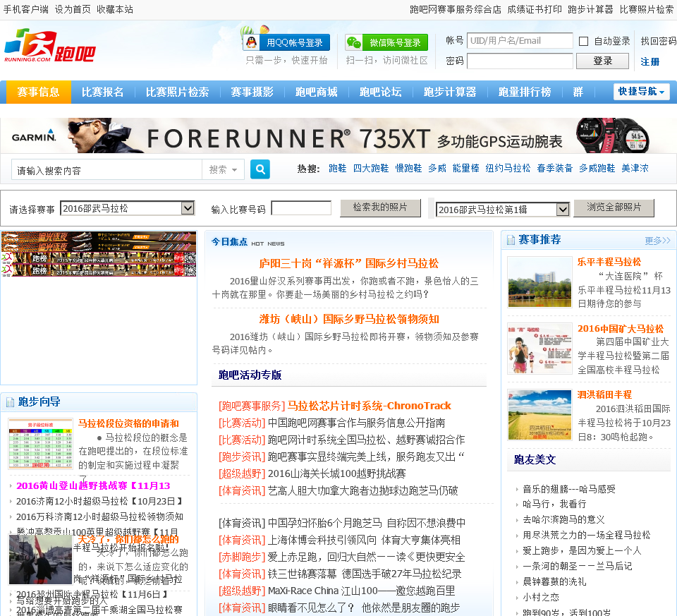Click the hot search term 美津浓
Viewport: 677px width, 616px height.
tap(635, 169)
